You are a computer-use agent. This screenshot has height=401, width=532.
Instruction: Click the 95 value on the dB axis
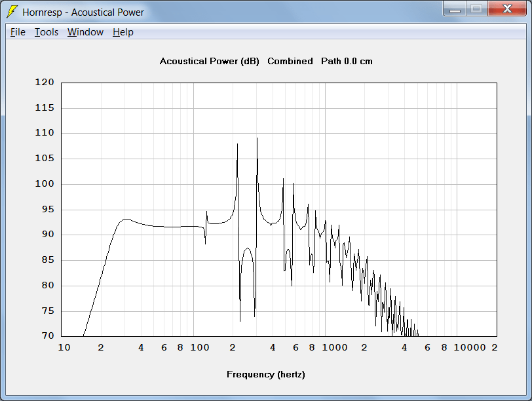click(x=48, y=209)
